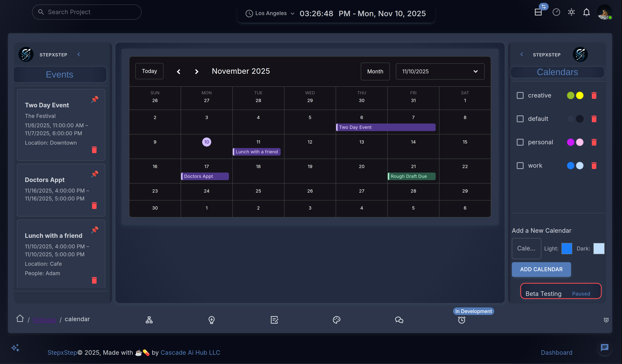Collapse the STEPXSTEP Calendars panel chevron
622x364 pixels.
(521, 54)
